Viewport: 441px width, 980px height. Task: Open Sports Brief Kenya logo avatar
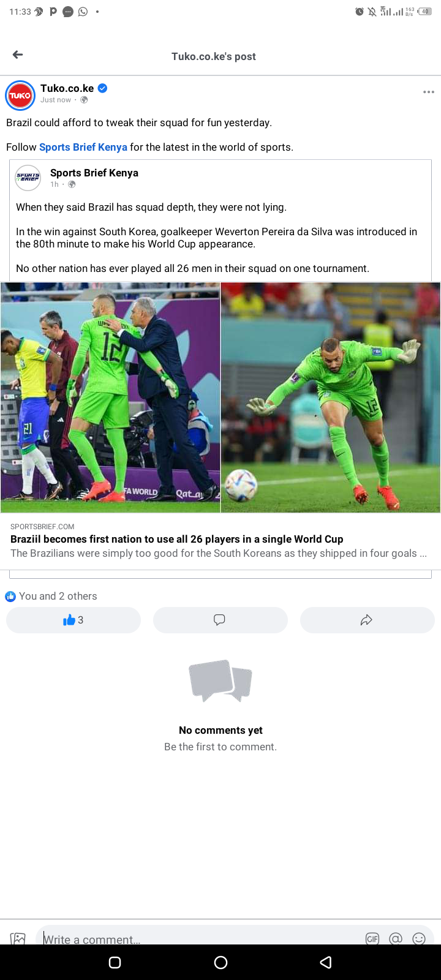click(x=28, y=178)
